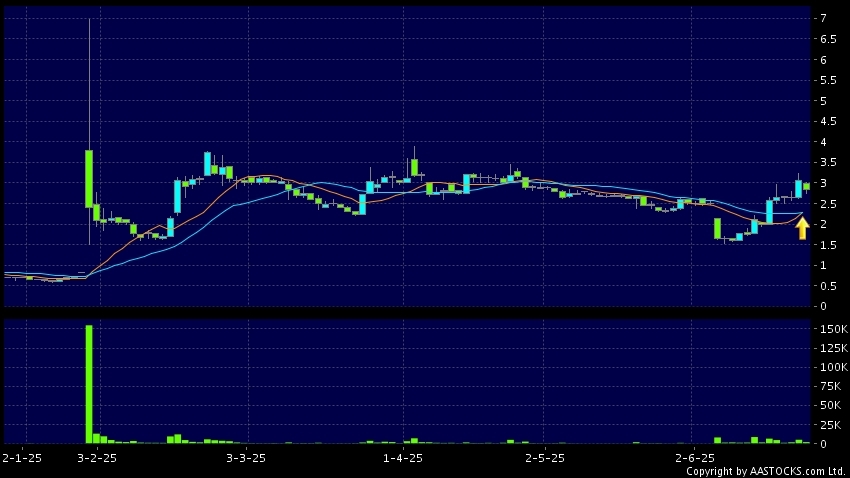Click the 50K volume axis label
The width and height of the screenshot is (850, 478).
[x=830, y=405]
